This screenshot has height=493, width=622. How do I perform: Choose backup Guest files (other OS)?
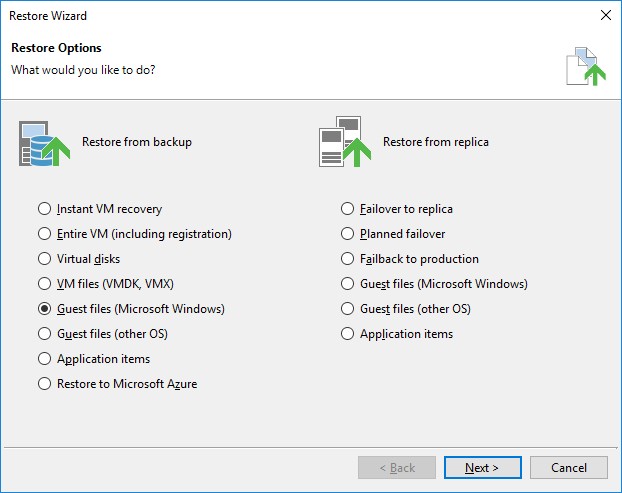tap(44, 334)
